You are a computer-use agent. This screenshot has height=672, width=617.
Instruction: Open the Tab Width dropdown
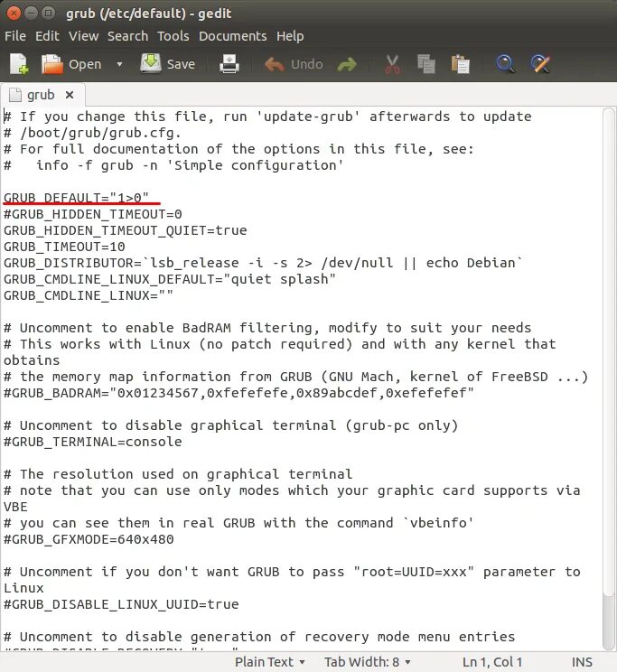tap(367, 662)
